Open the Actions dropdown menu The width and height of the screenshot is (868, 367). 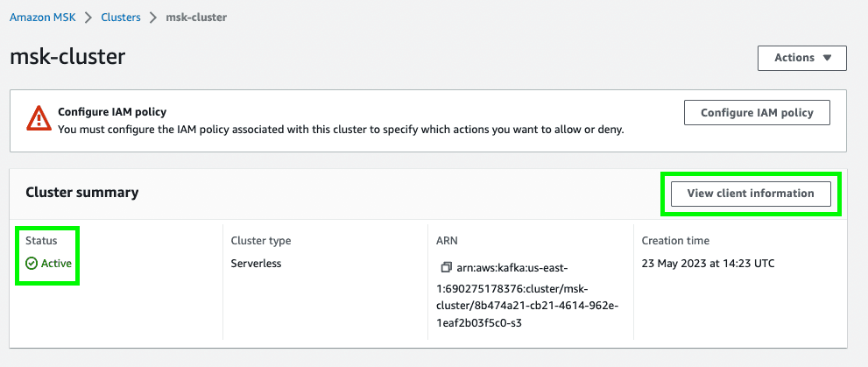802,58
